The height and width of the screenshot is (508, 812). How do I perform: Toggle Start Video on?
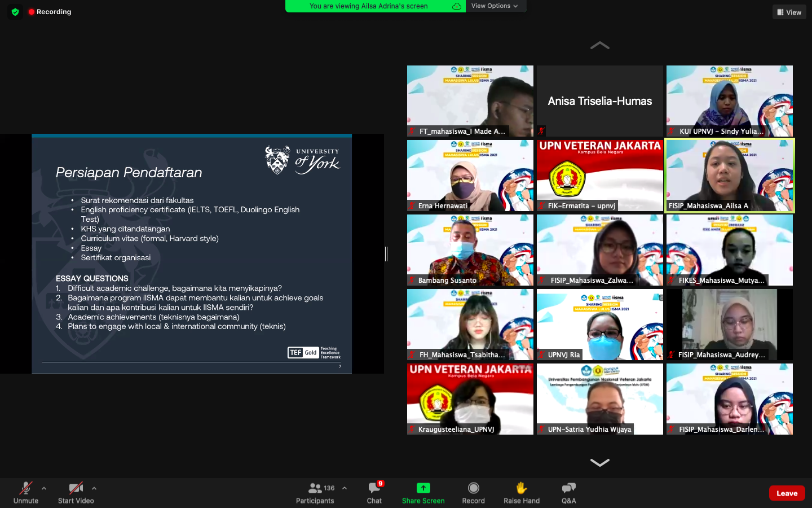pos(76,492)
